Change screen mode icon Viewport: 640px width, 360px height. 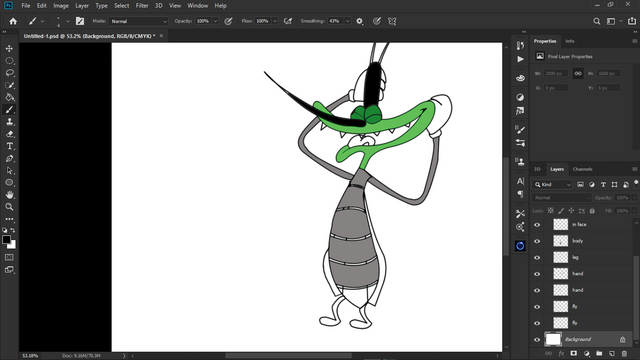point(9,269)
